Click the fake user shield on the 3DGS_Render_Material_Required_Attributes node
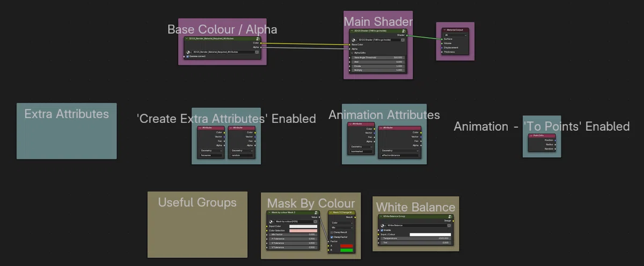The image size is (644, 266). pos(257,52)
